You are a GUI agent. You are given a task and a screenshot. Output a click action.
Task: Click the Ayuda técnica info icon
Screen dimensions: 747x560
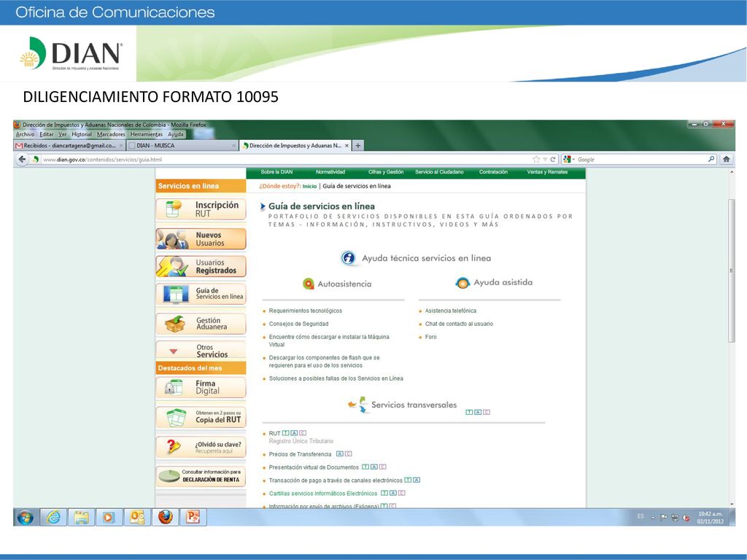348,258
